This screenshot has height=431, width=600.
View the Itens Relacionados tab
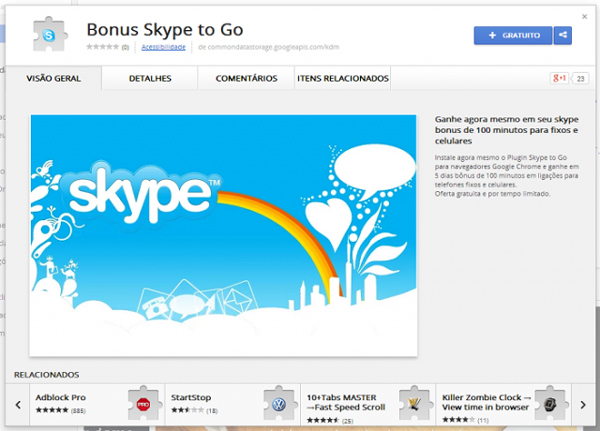pyautogui.click(x=343, y=78)
